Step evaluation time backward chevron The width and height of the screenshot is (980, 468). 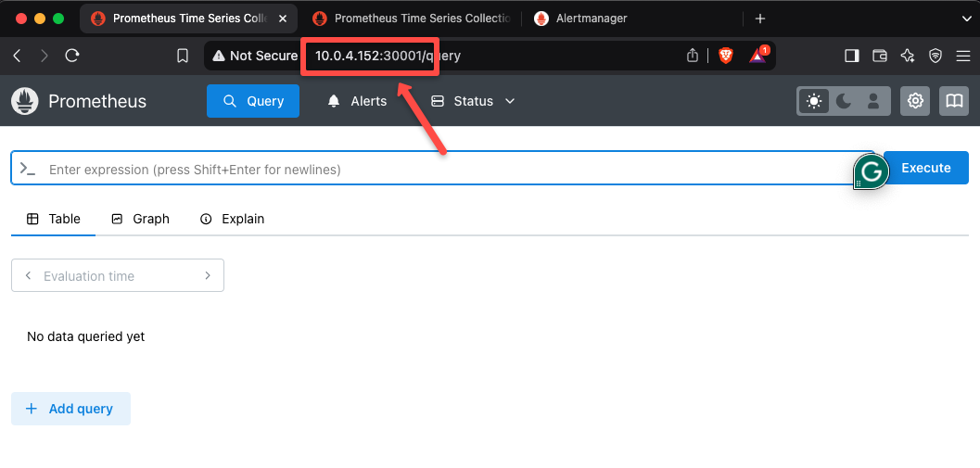(28, 275)
